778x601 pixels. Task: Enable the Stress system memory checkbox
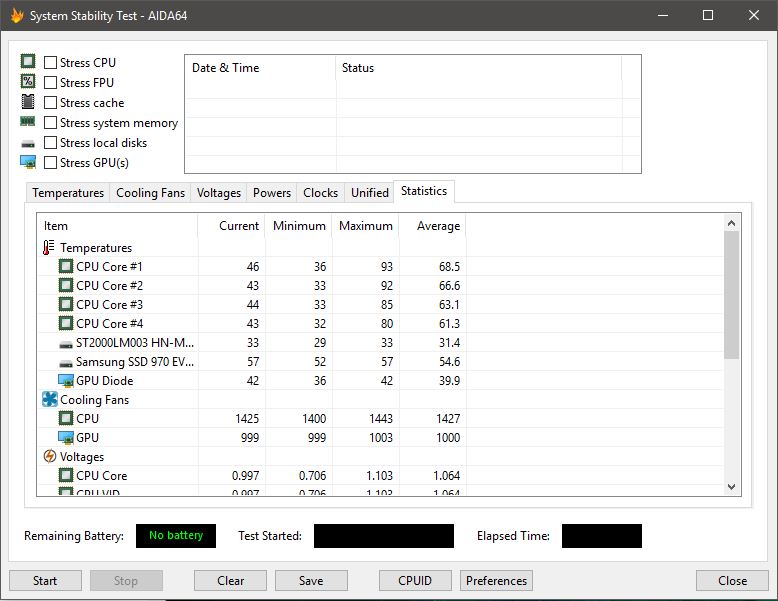point(50,123)
